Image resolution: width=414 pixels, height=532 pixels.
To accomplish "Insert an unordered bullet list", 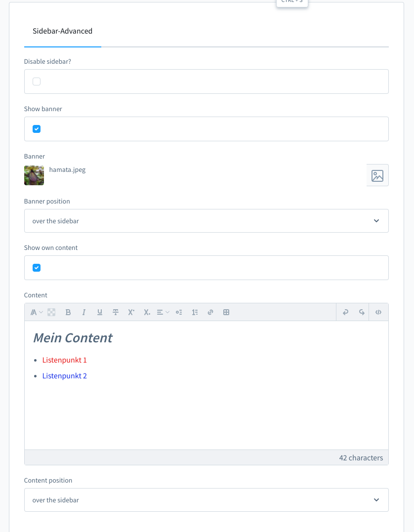I will point(179,312).
